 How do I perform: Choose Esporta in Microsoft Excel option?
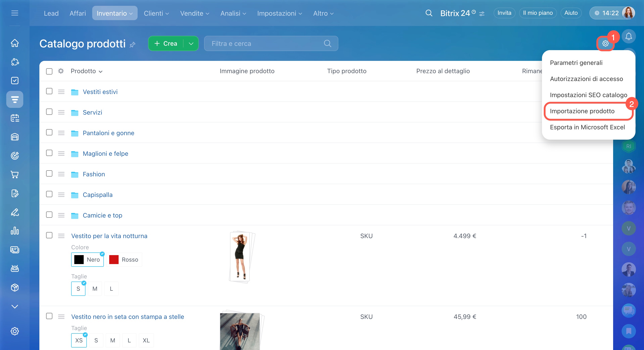pyautogui.click(x=587, y=127)
